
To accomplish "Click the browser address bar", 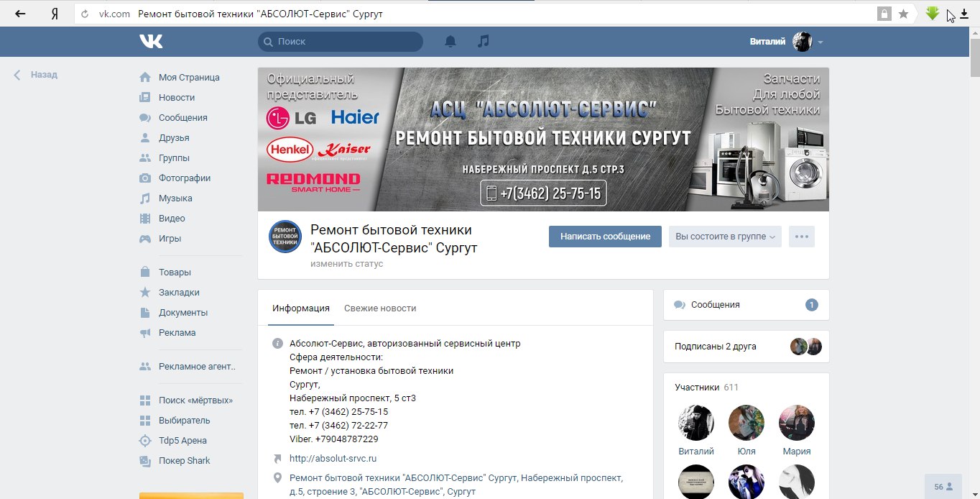I will 474,14.
